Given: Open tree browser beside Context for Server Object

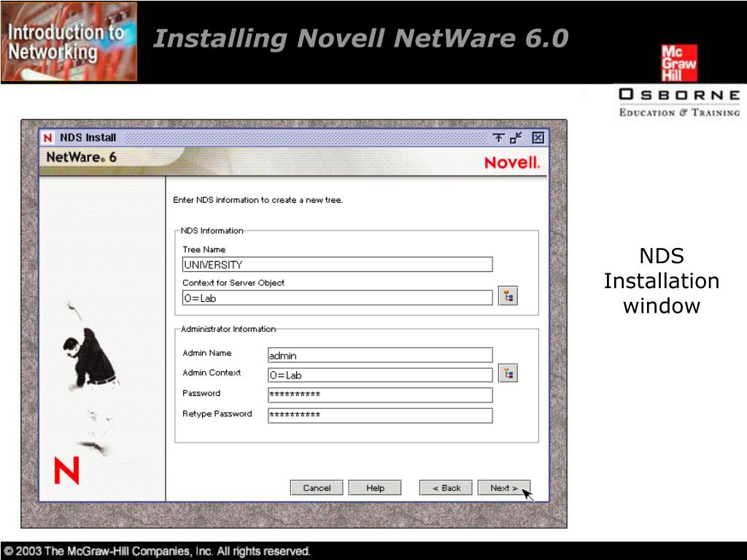Looking at the screenshot, I should (x=508, y=296).
